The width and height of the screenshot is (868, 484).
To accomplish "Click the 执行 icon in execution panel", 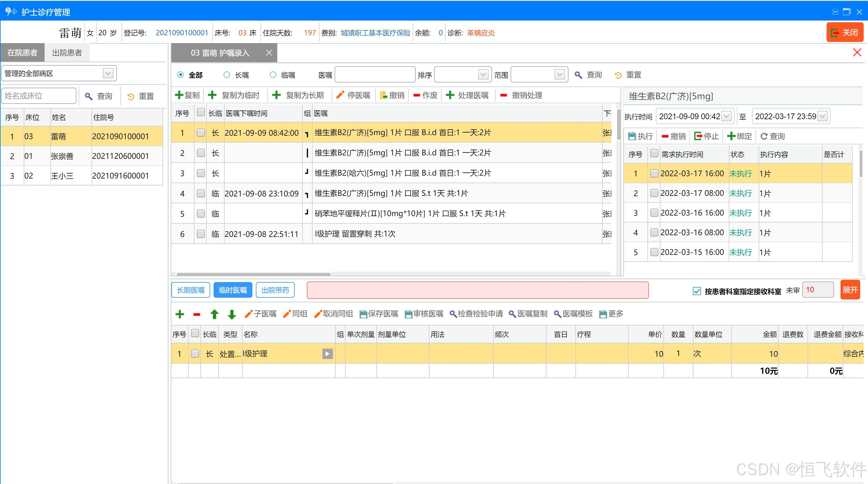I will coord(632,136).
